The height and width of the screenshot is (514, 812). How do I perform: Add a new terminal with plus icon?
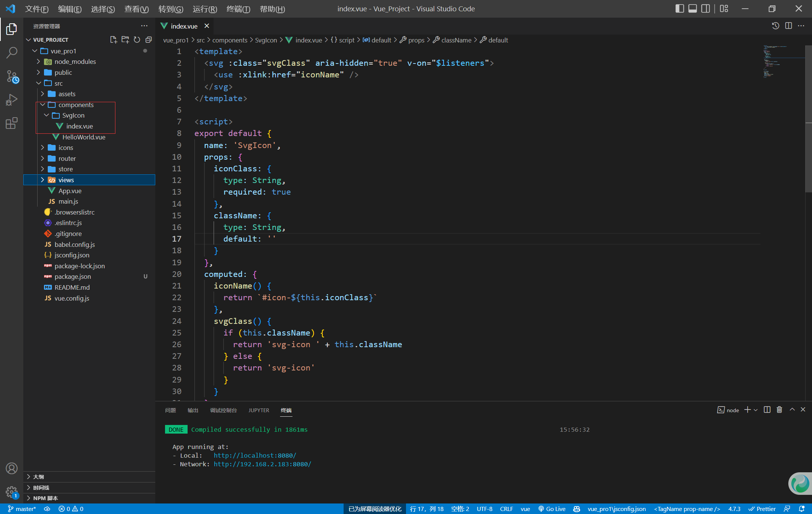click(x=747, y=410)
